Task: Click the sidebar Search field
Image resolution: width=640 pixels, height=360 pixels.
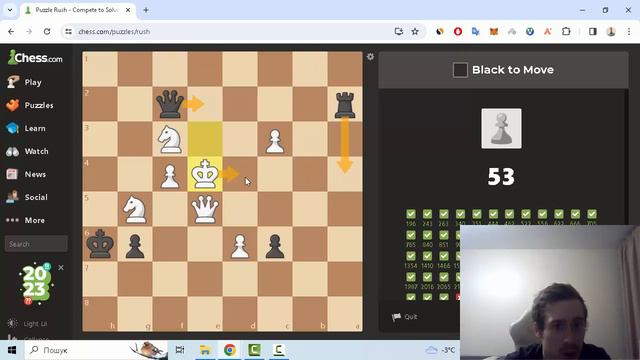Action: pyautogui.click(x=36, y=244)
